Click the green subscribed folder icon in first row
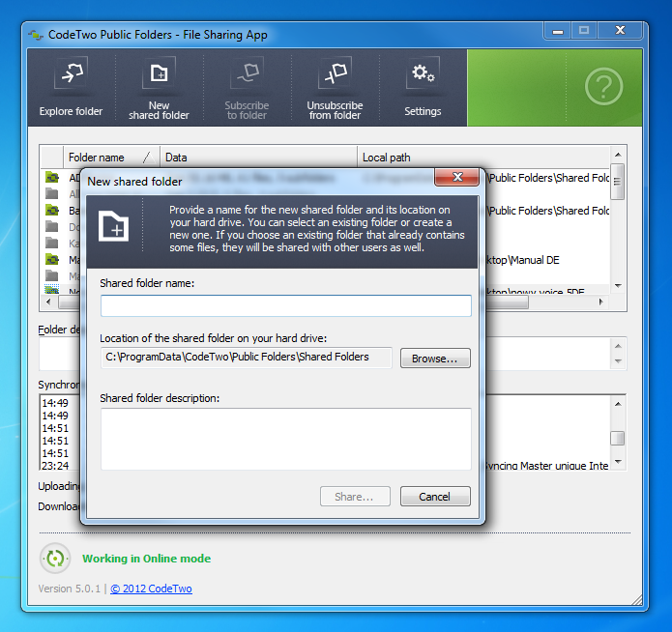 click(52, 177)
